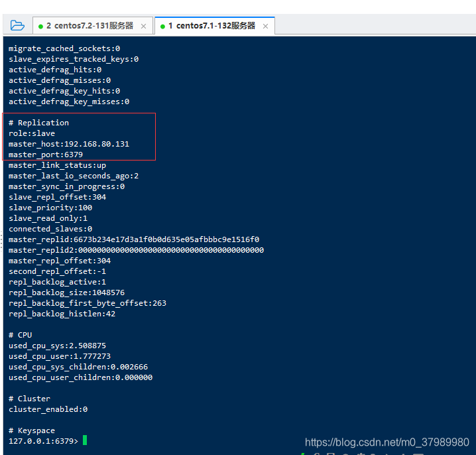The image size is (476, 455).
Task: Click repl_backlog_size:1048576 line
Action: 66,292
